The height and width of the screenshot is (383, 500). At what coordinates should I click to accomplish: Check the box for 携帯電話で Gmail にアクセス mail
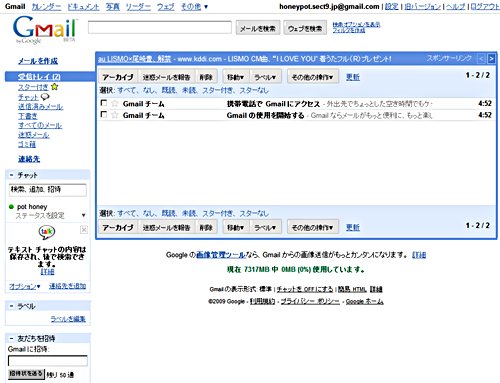(x=104, y=103)
